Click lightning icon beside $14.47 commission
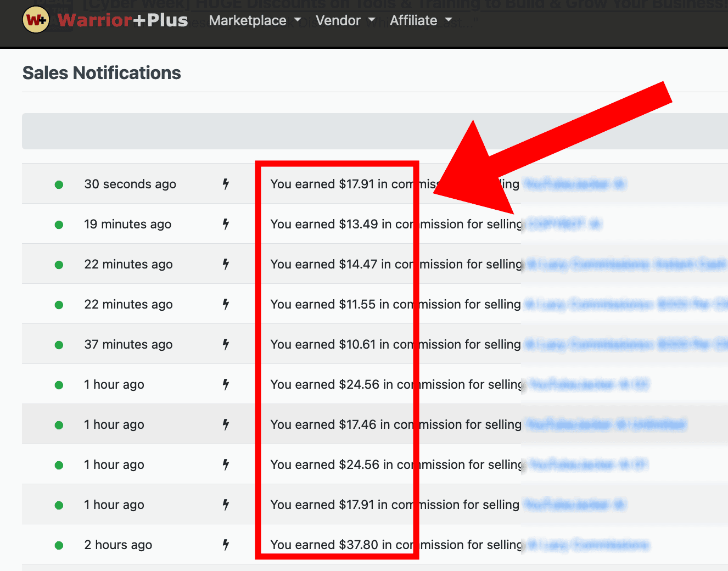Viewport: 728px width, 571px height. click(226, 264)
